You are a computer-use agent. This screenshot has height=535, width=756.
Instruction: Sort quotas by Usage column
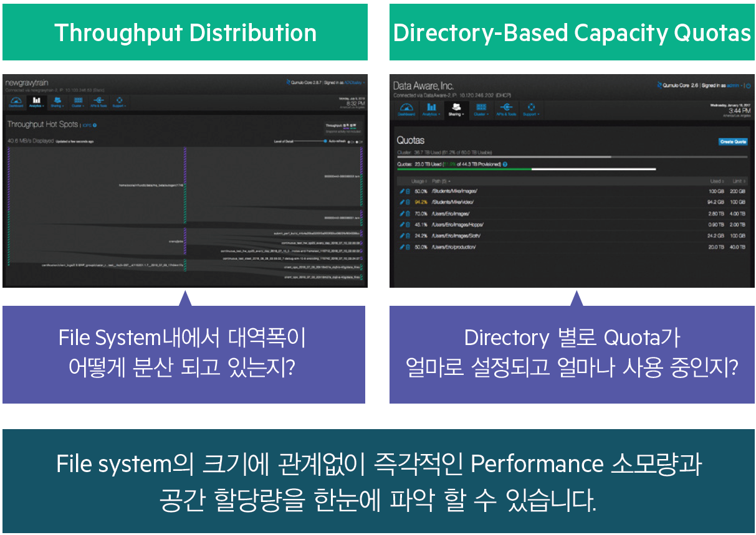pyautogui.click(x=419, y=181)
